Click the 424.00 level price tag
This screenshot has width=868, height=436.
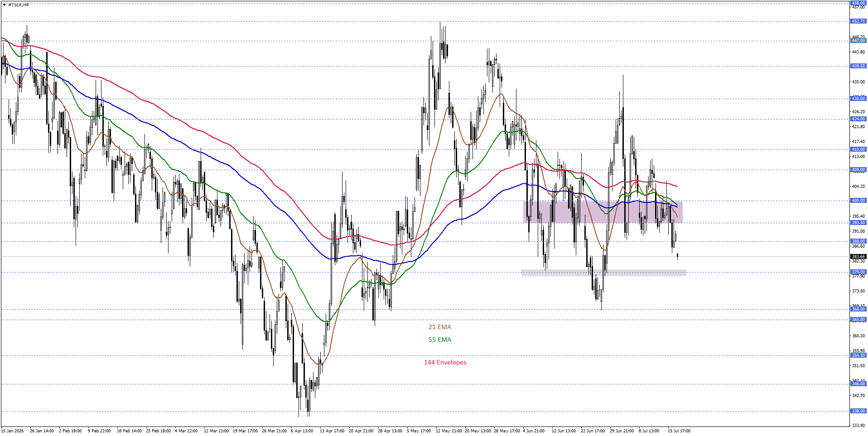click(x=858, y=119)
